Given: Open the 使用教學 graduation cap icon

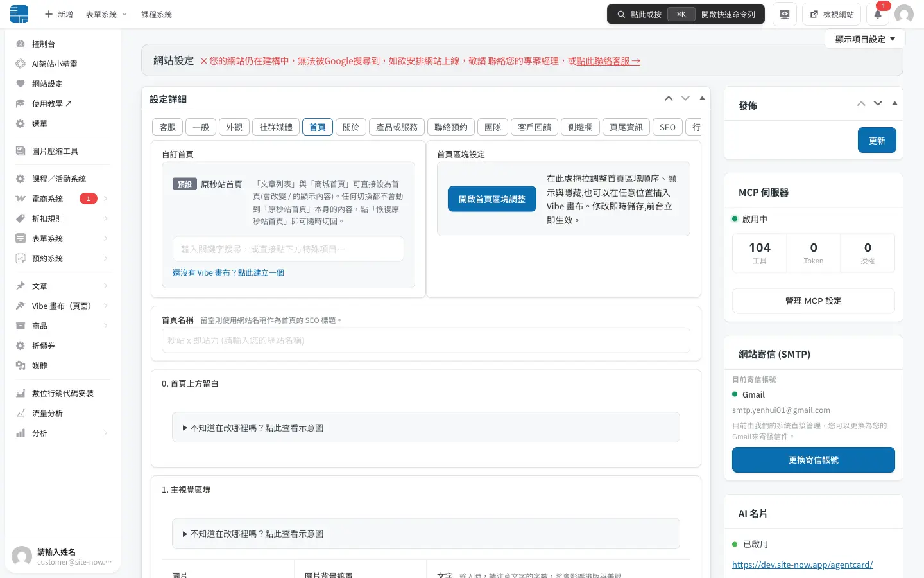Looking at the screenshot, I should (x=21, y=103).
